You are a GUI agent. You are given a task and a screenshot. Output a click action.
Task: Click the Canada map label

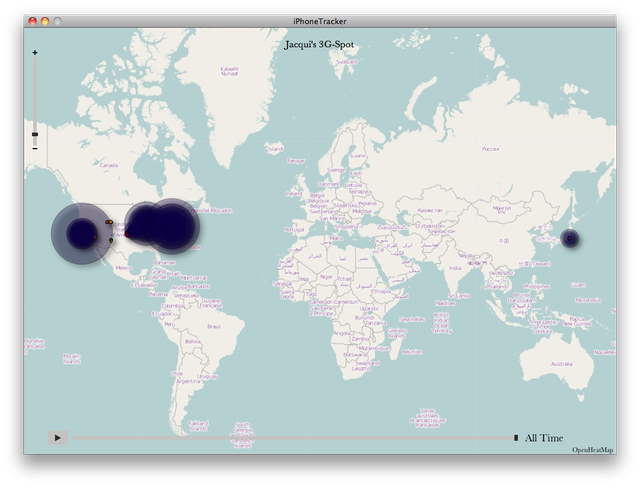click(x=109, y=165)
